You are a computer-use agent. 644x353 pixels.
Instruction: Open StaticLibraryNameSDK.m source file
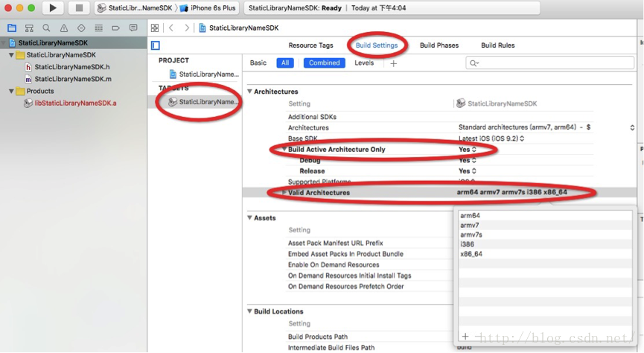tap(74, 79)
